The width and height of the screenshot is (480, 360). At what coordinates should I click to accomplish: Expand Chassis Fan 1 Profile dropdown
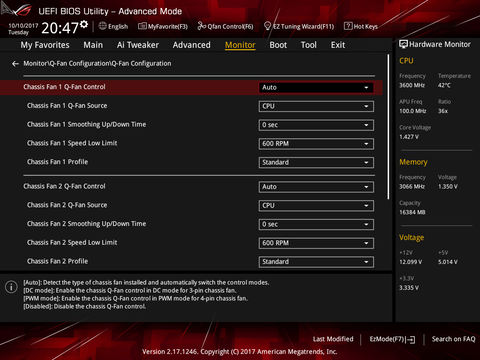316,162
